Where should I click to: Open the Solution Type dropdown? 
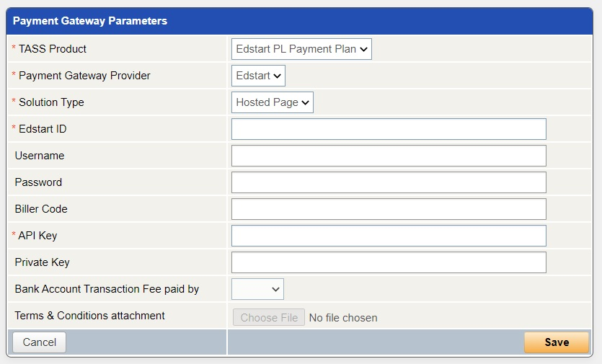(x=272, y=102)
